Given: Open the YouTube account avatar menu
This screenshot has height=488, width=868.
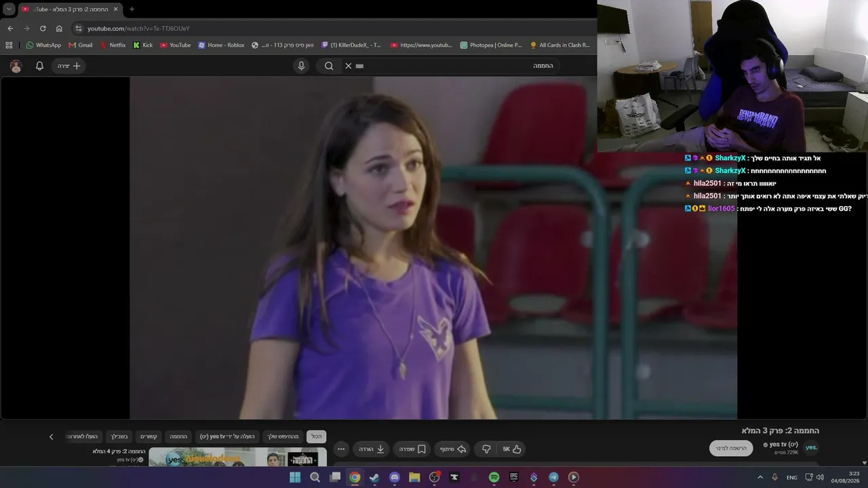Looking at the screenshot, I should click(16, 66).
